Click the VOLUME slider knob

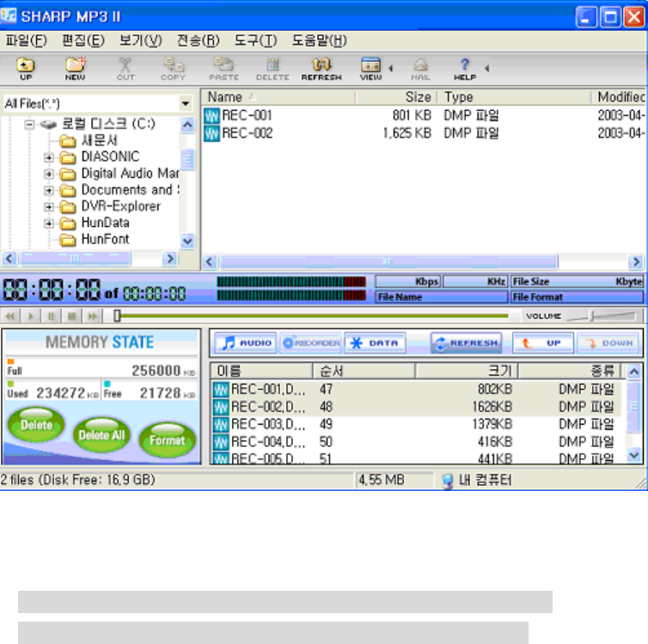coord(592,316)
